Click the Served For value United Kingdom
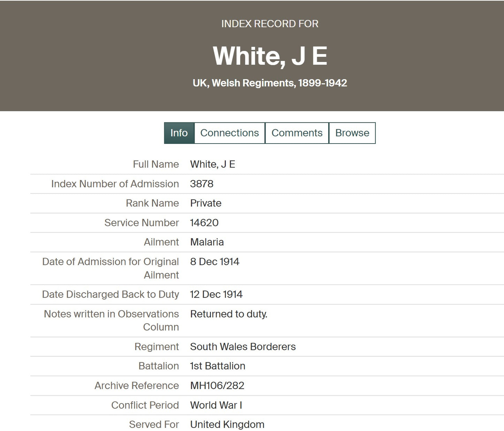Viewport: 504px width, 431px height. tap(227, 424)
